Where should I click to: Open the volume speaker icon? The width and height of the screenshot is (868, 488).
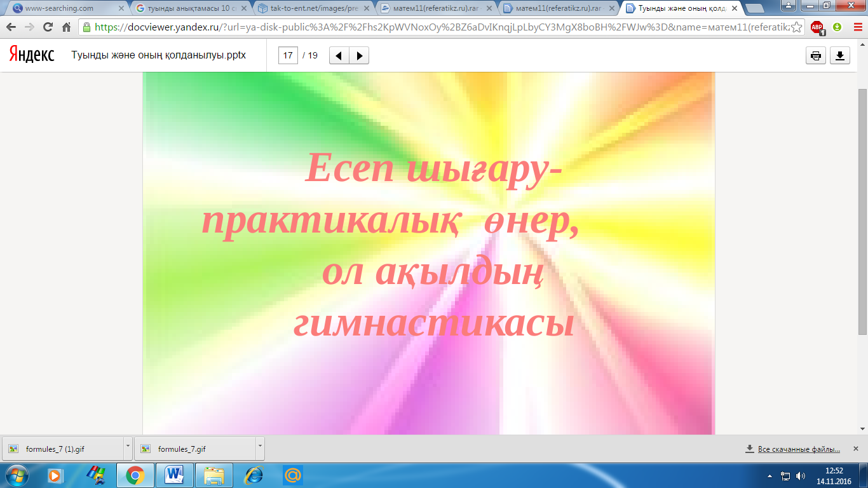(x=800, y=476)
